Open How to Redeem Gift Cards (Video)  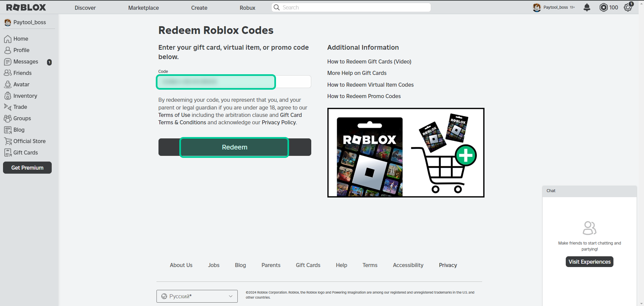click(369, 61)
